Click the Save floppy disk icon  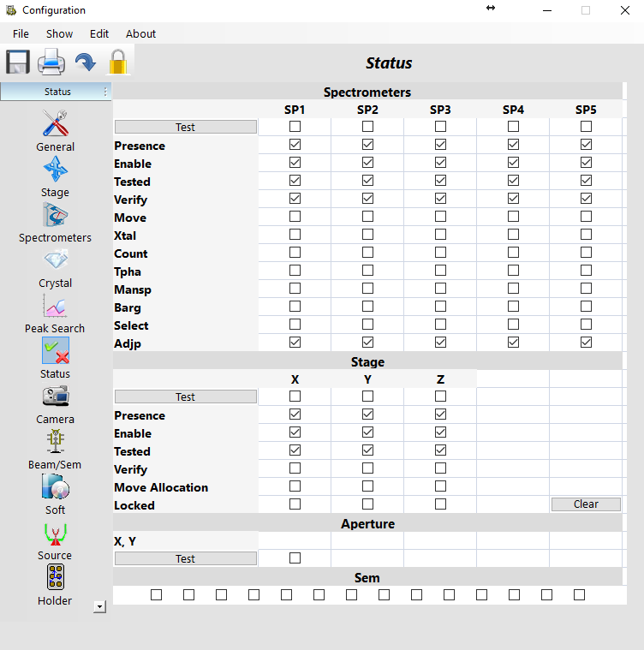point(18,63)
